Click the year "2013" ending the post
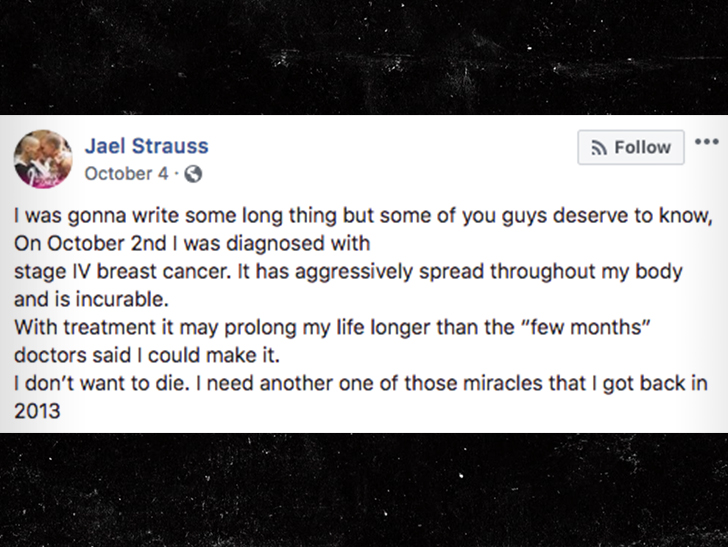Viewport: 728px width, 547px height. tap(37, 411)
